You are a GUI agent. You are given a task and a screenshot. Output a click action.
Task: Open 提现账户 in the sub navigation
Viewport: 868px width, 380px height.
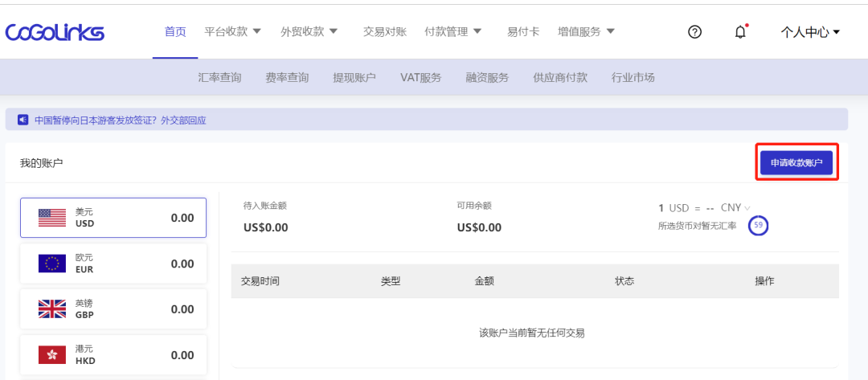(354, 77)
